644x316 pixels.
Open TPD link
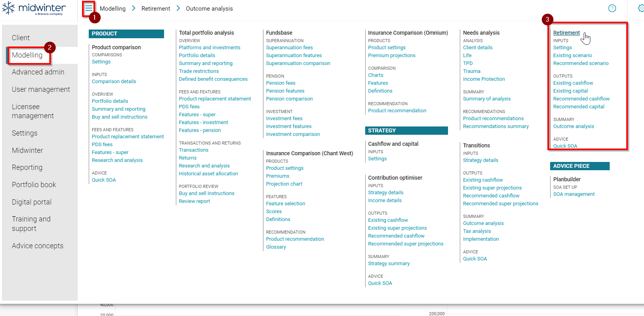click(468, 63)
